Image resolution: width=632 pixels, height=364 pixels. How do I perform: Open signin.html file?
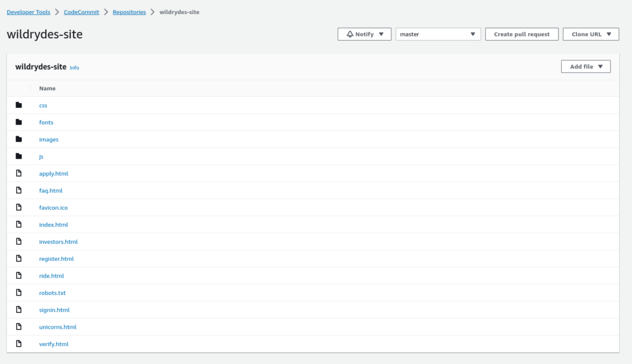54,310
